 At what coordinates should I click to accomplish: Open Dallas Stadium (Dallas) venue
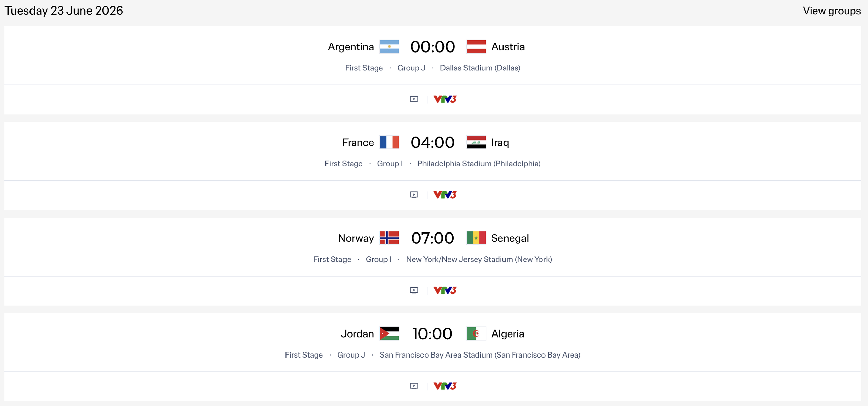pyautogui.click(x=480, y=68)
